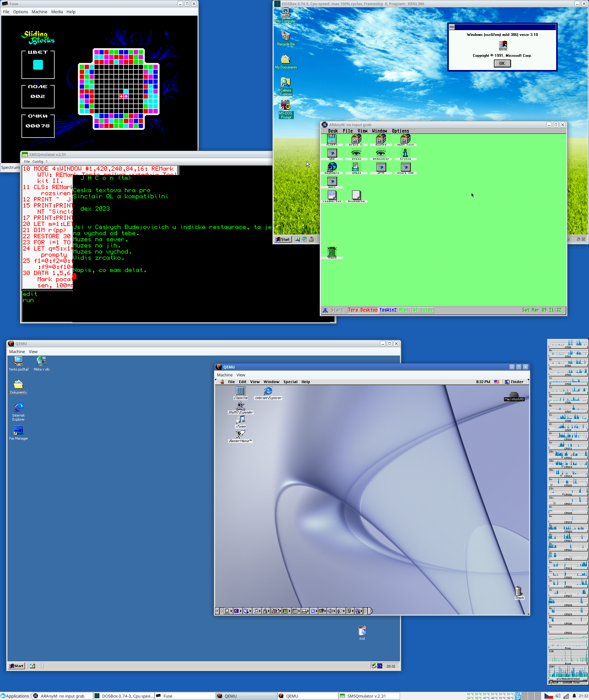Toggle the CS language indicator in tray
Image resolution: width=589 pixels, height=700 pixels.
click(x=380, y=666)
